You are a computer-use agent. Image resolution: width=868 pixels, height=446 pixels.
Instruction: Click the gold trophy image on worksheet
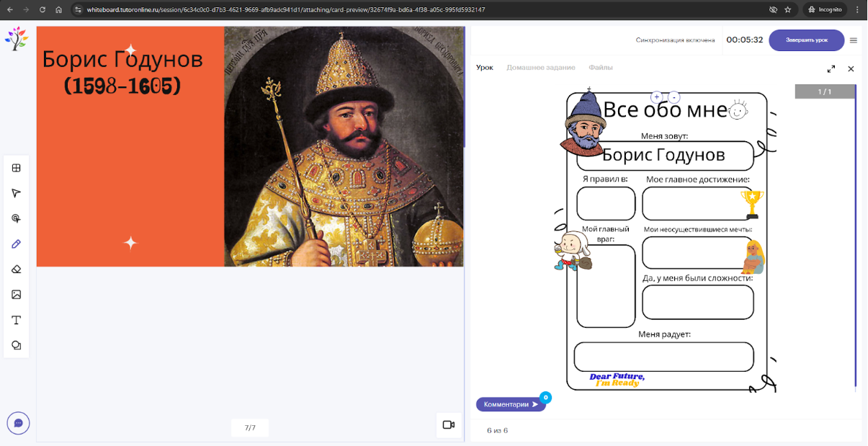(x=752, y=204)
